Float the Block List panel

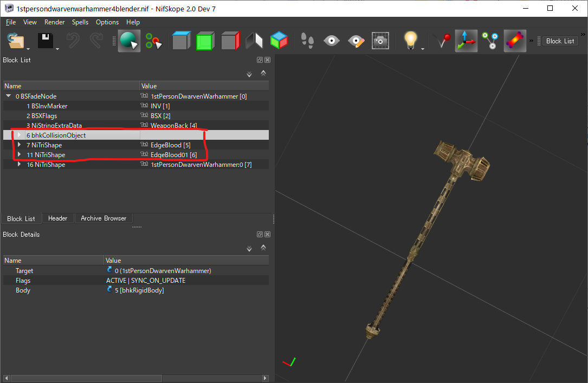(260, 60)
